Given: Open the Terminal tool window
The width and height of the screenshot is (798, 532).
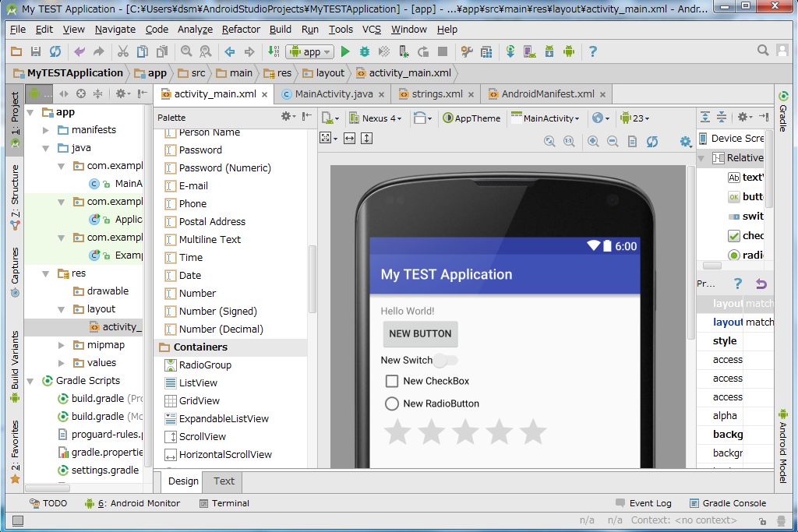Looking at the screenshot, I should click(224, 503).
